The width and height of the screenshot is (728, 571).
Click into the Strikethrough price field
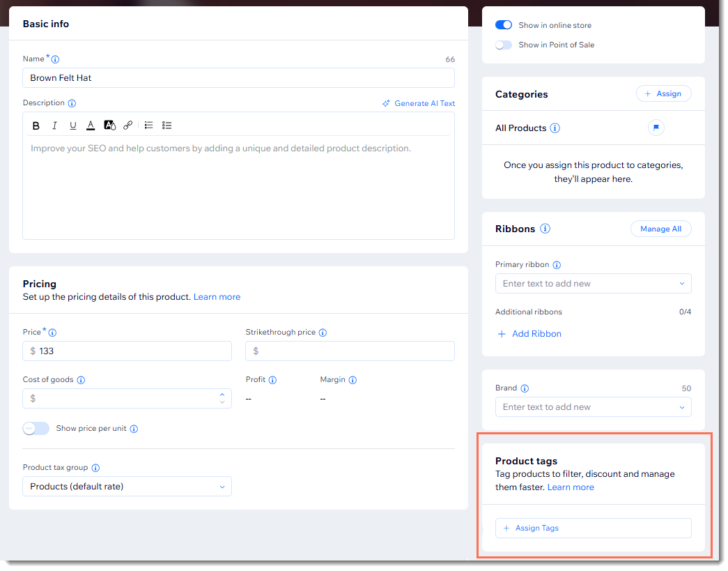350,351
